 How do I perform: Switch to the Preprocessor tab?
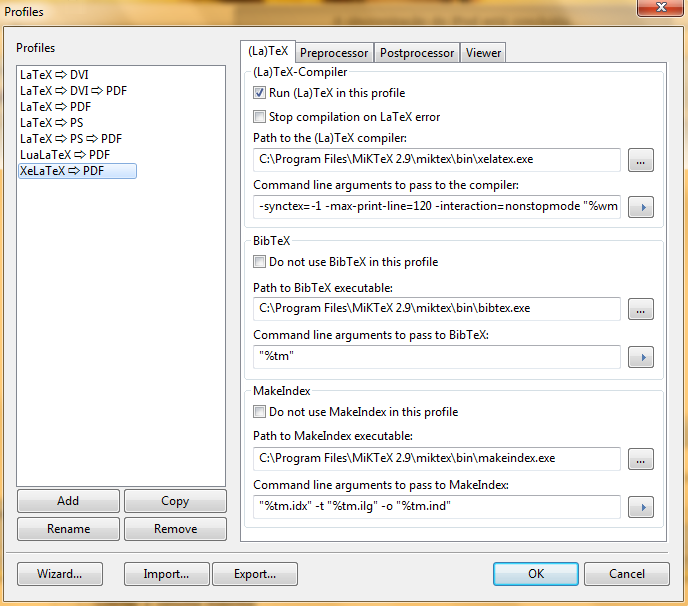pyautogui.click(x=334, y=53)
